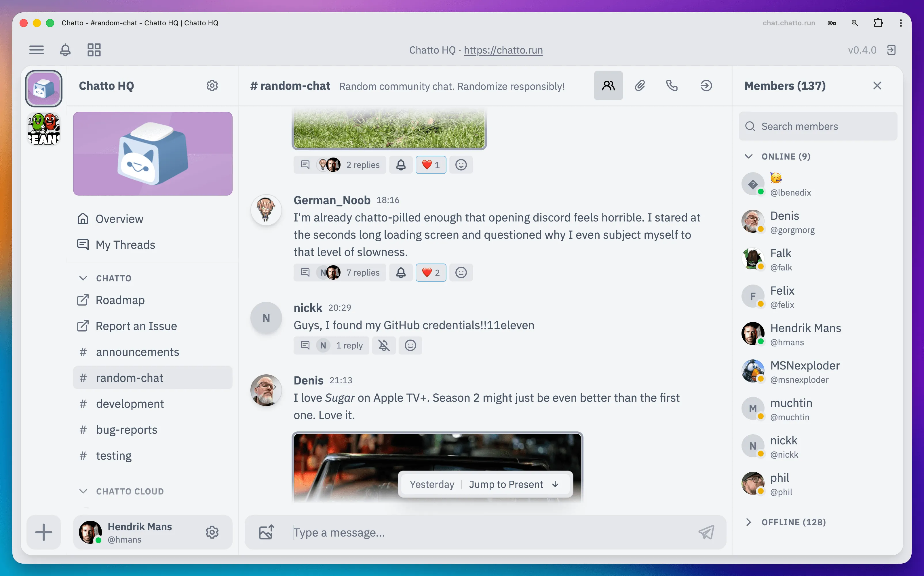Toggle notifications bell beside 7 replies
The width and height of the screenshot is (924, 576).
[x=401, y=273]
